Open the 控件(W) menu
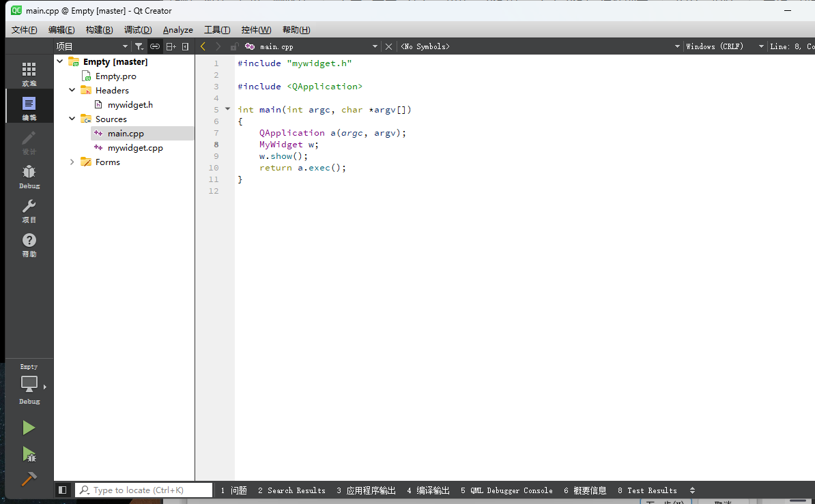 256,29
